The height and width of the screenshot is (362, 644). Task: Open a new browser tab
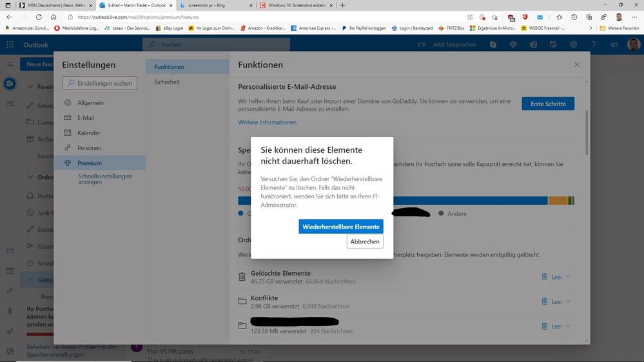pyautogui.click(x=342, y=5)
